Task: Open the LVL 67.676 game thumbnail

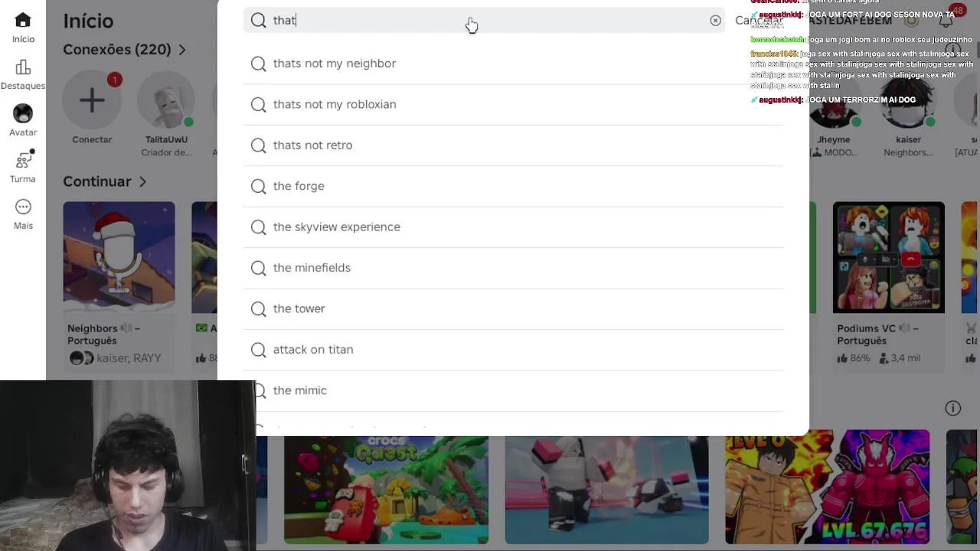Action: 828,487
